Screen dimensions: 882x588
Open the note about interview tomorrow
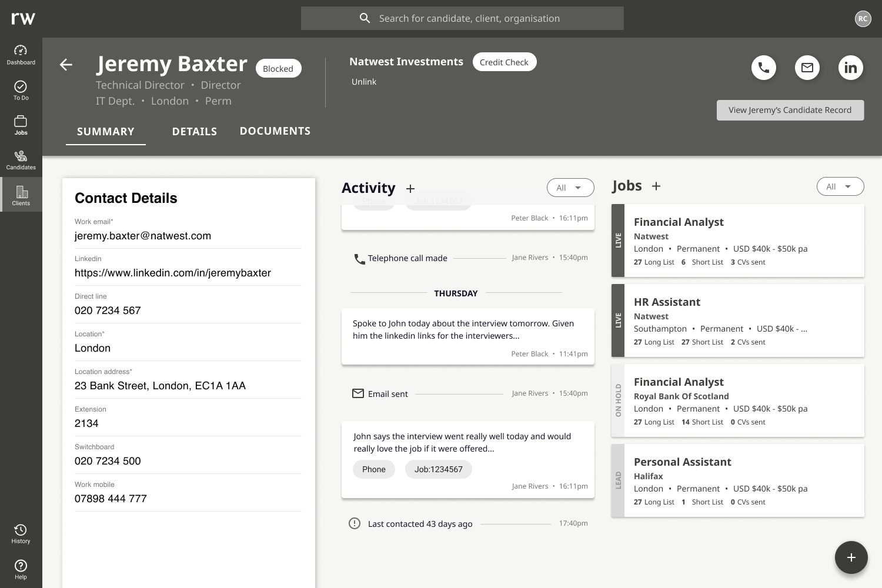tap(468, 337)
